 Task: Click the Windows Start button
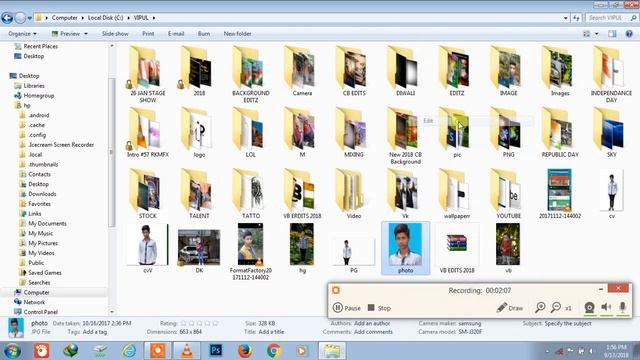coord(12,351)
